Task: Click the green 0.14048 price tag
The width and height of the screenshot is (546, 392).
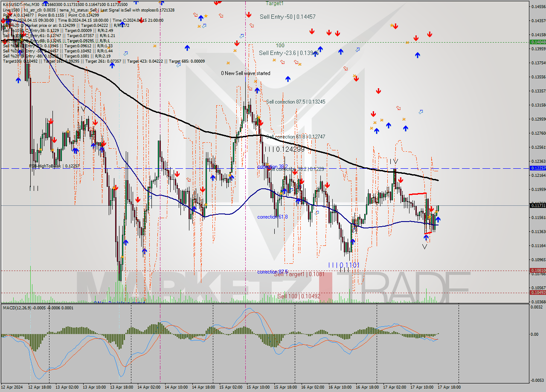Action: point(537,42)
